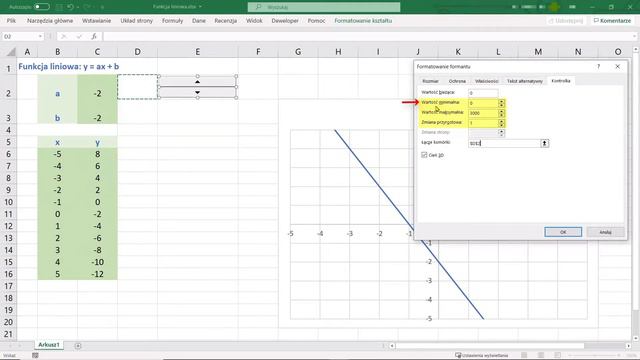Toggle the Cień 3D checkbox
Image resolution: width=640 pixels, height=360 pixels.
[x=424, y=155]
